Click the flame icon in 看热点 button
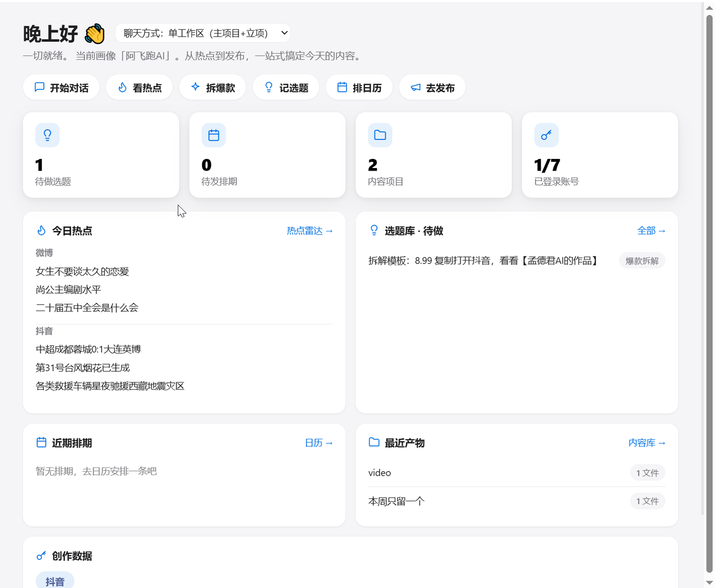The image size is (715, 588). click(x=123, y=87)
